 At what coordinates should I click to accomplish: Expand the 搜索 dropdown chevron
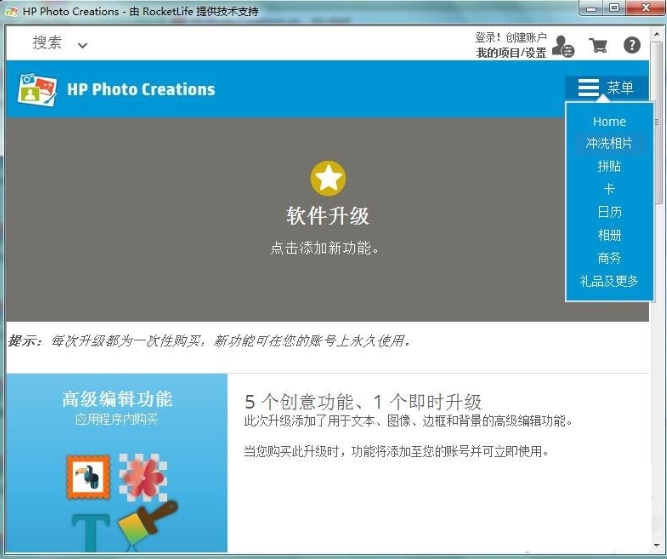(x=83, y=45)
